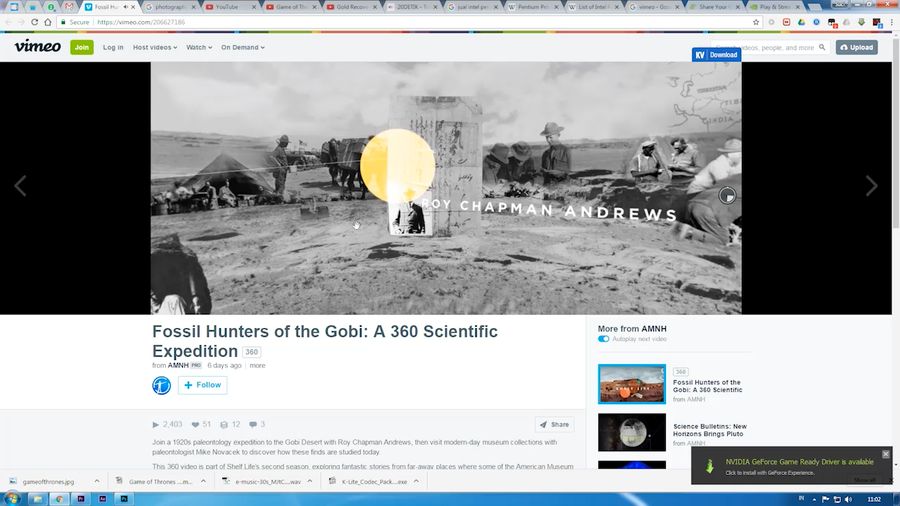The width and height of the screenshot is (900, 506).
Task: Click the 360 badge next to the title
Action: point(251,352)
